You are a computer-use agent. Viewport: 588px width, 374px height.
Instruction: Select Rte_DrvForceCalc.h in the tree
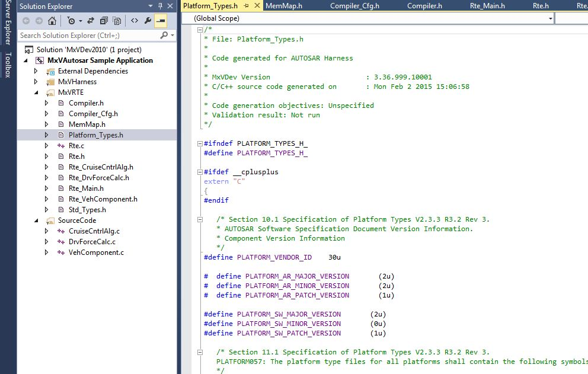[x=98, y=178]
